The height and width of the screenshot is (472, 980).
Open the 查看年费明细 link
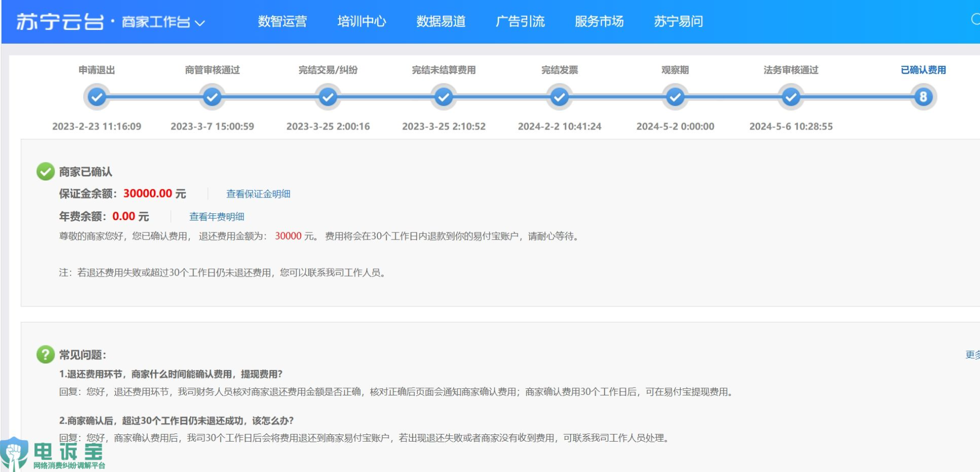click(217, 216)
